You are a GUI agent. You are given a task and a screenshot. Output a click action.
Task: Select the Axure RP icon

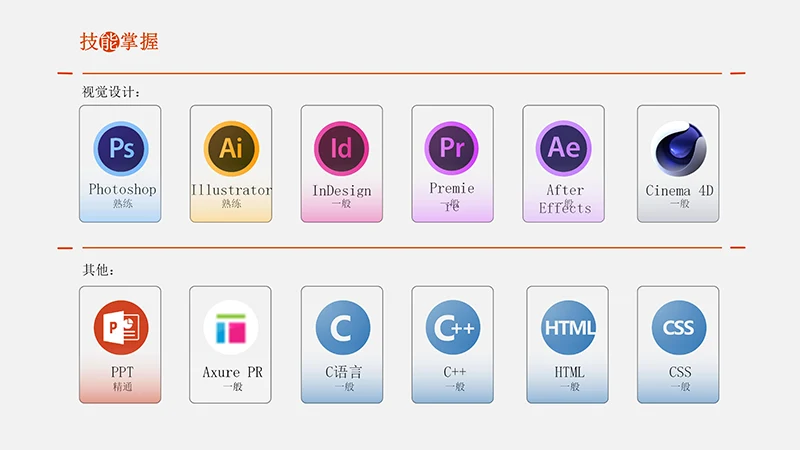point(231,328)
